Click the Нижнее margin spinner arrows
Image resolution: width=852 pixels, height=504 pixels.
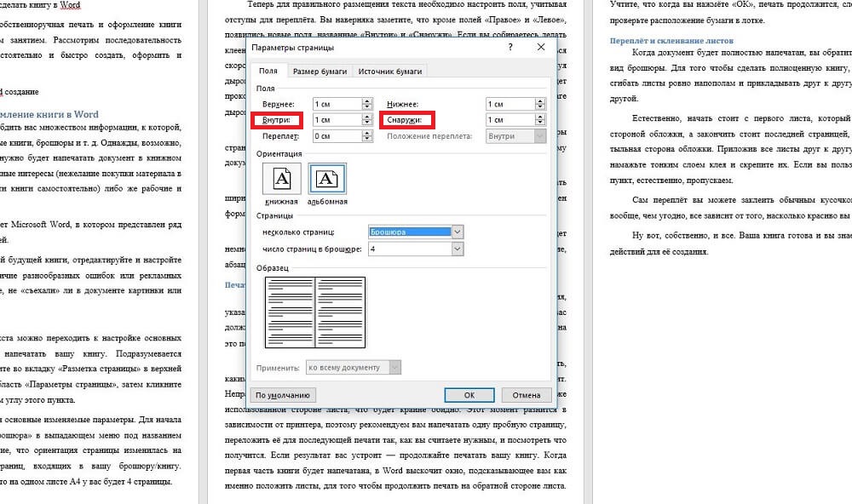(539, 104)
